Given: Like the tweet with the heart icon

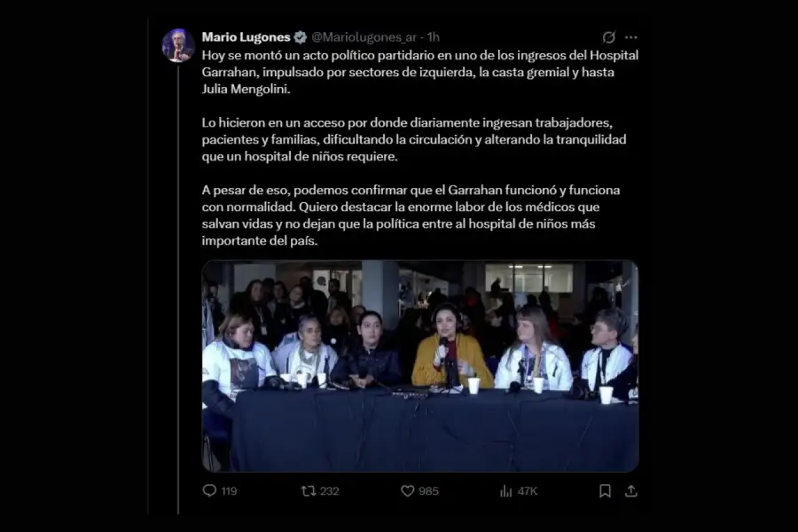Looking at the screenshot, I should click(x=407, y=490).
